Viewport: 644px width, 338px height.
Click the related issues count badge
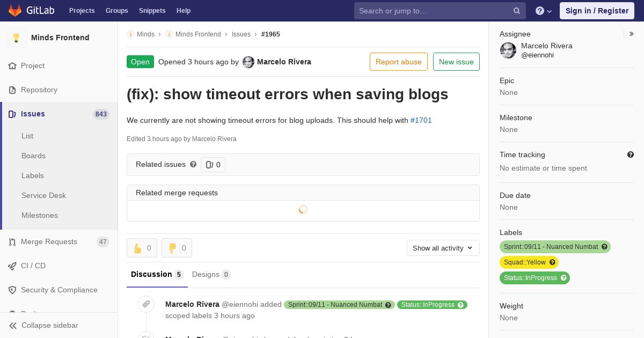213,165
